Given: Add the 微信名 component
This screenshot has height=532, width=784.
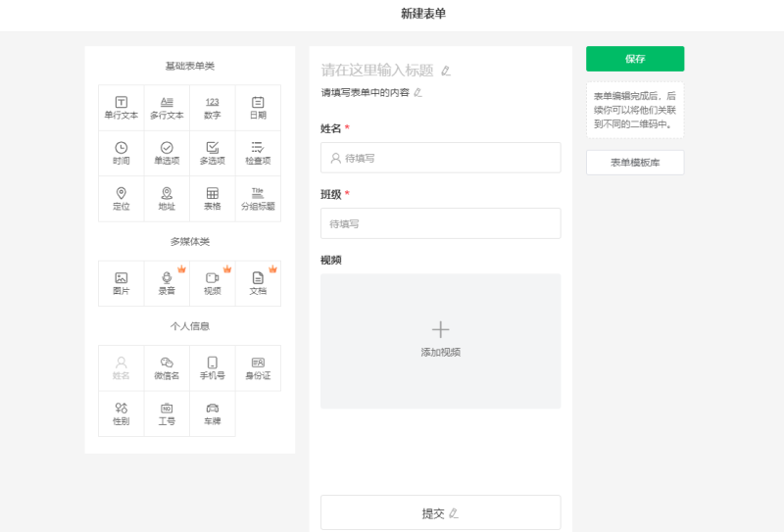Looking at the screenshot, I should click(x=167, y=368).
